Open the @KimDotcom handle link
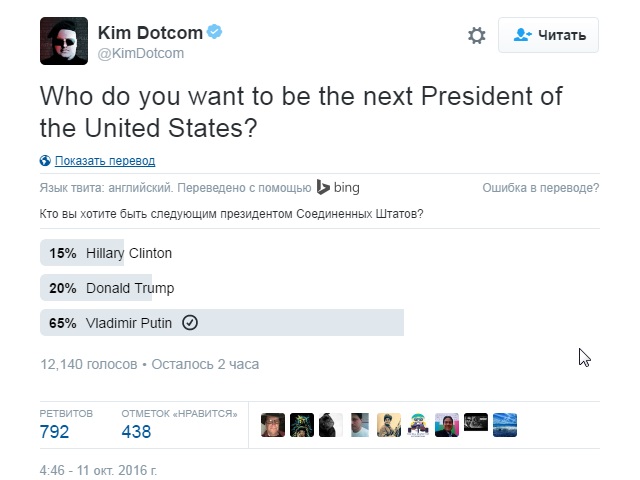Image resolution: width=640 pixels, height=480 pixels. coord(141,53)
